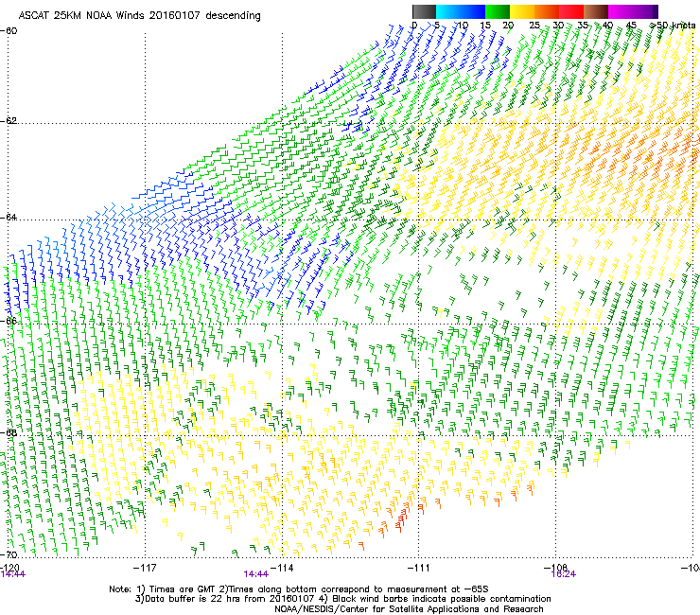Click the '45' label under the color scale
Screen dimensions: 700x615
(631, 25)
